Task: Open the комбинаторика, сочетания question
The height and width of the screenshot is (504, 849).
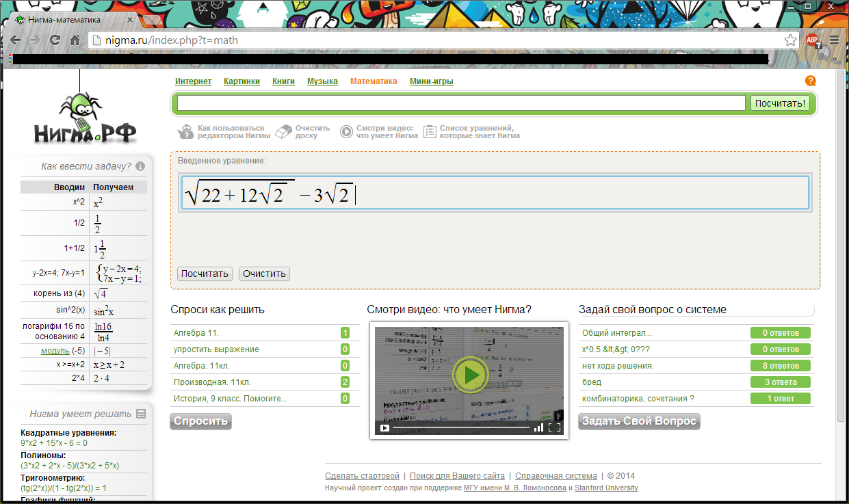Action: click(638, 399)
